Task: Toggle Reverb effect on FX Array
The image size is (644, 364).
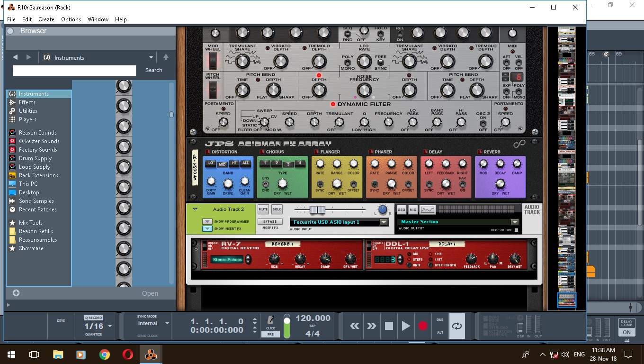Action: pos(480,152)
